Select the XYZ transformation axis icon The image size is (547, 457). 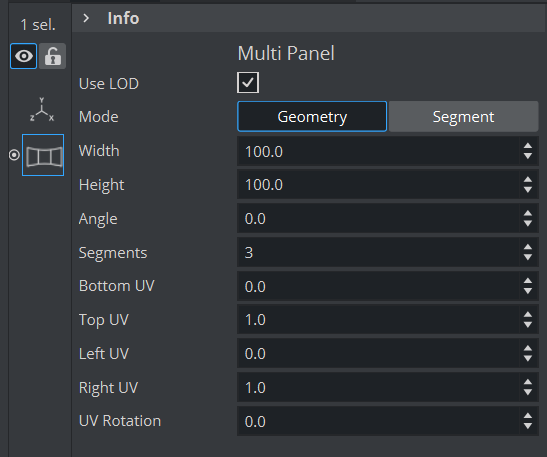coord(42,110)
